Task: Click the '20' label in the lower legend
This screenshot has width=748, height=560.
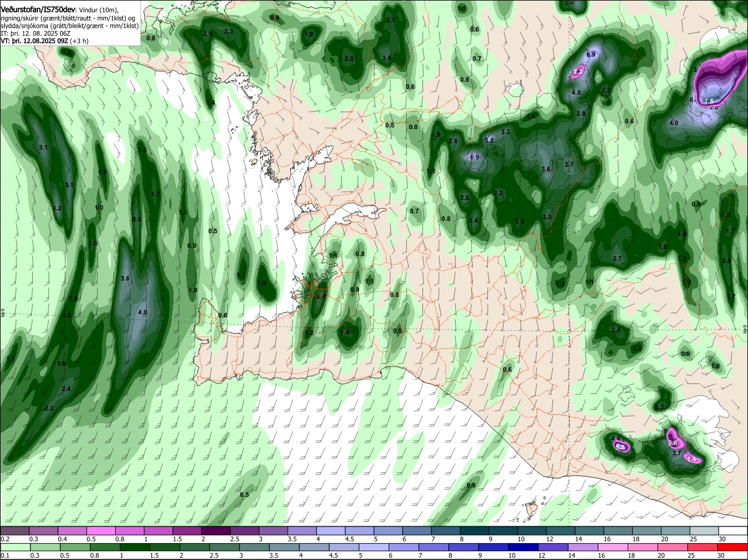Action: [661, 555]
